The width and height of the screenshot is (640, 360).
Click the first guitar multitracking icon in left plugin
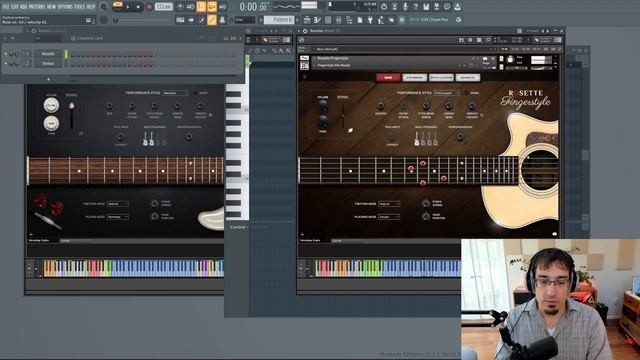click(x=145, y=139)
